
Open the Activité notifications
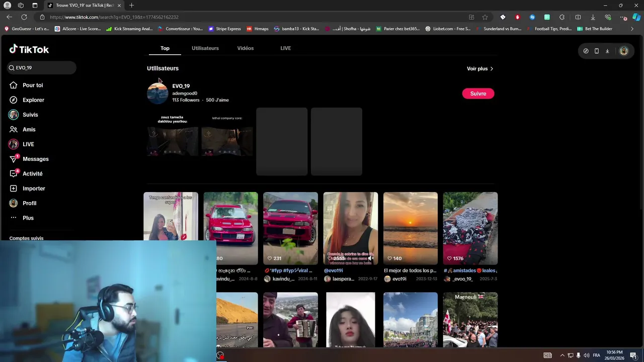pyautogui.click(x=26, y=173)
